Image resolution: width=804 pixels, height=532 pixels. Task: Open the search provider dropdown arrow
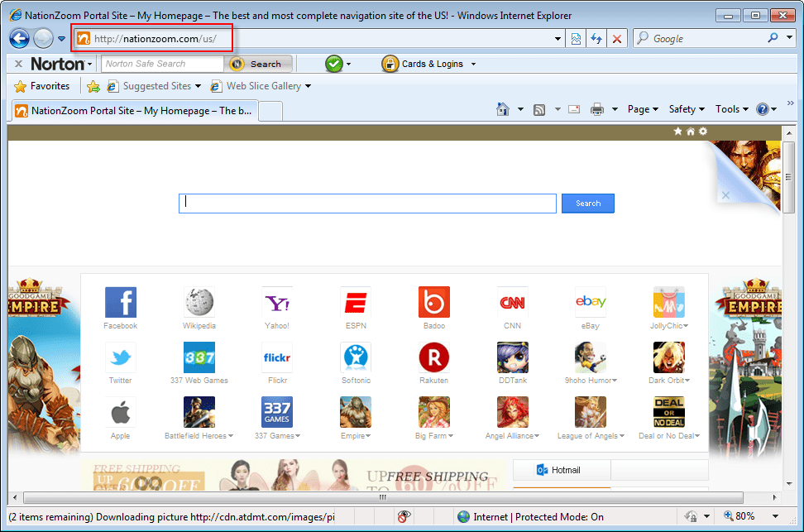tap(790, 37)
